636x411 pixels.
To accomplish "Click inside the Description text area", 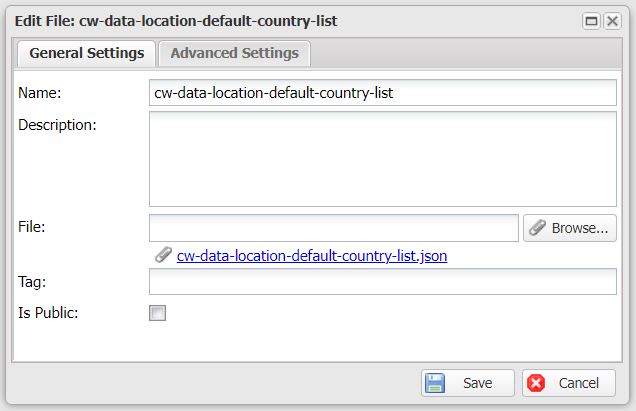I will [x=382, y=158].
